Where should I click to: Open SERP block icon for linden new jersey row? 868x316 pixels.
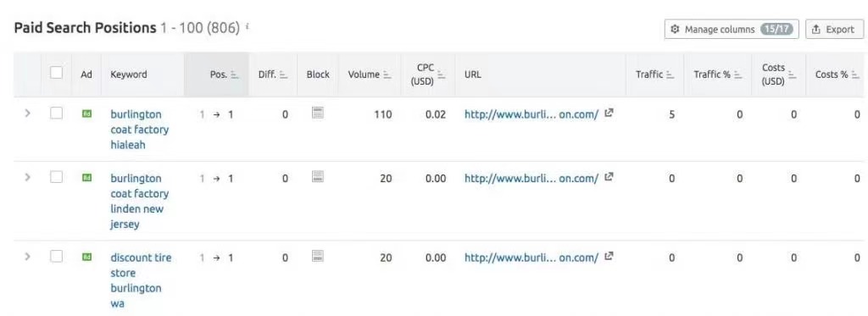[317, 176]
